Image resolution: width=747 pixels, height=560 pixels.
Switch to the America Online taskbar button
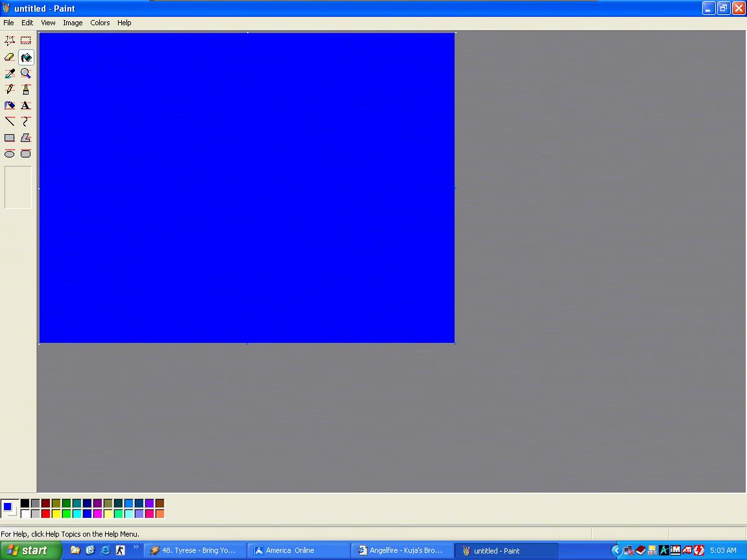[298, 550]
